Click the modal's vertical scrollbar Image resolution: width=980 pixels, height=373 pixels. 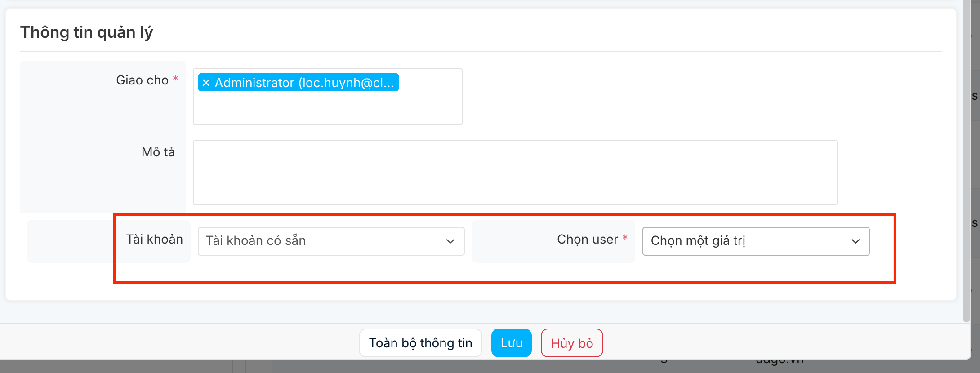tap(967, 162)
